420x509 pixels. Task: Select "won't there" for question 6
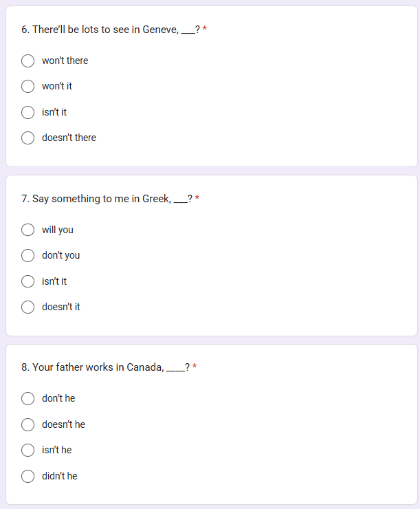[x=28, y=61]
